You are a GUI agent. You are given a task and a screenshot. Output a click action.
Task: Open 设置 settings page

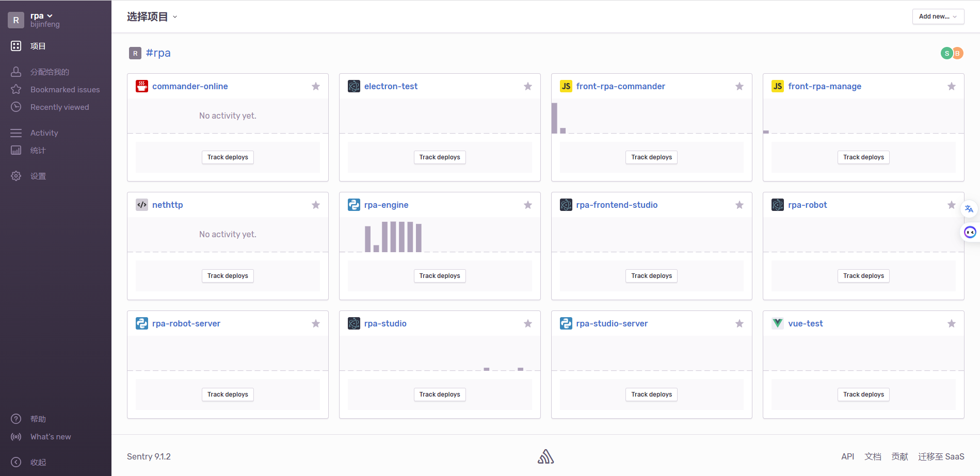[38, 176]
